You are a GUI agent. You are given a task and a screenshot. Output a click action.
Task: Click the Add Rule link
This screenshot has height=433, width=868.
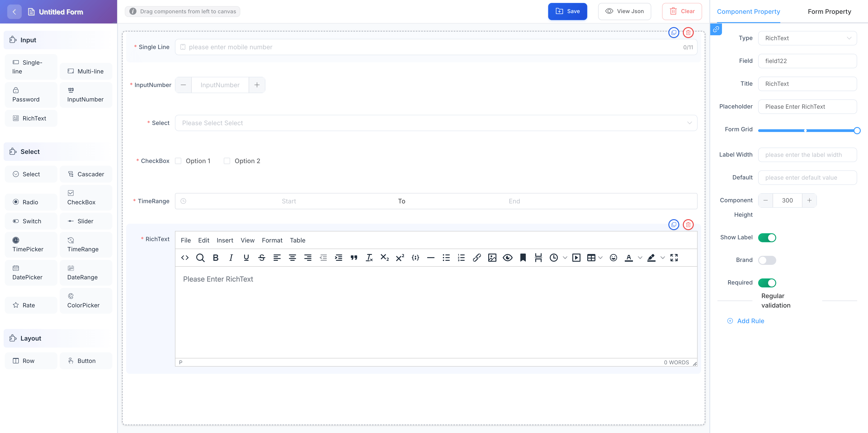point(750,321)
